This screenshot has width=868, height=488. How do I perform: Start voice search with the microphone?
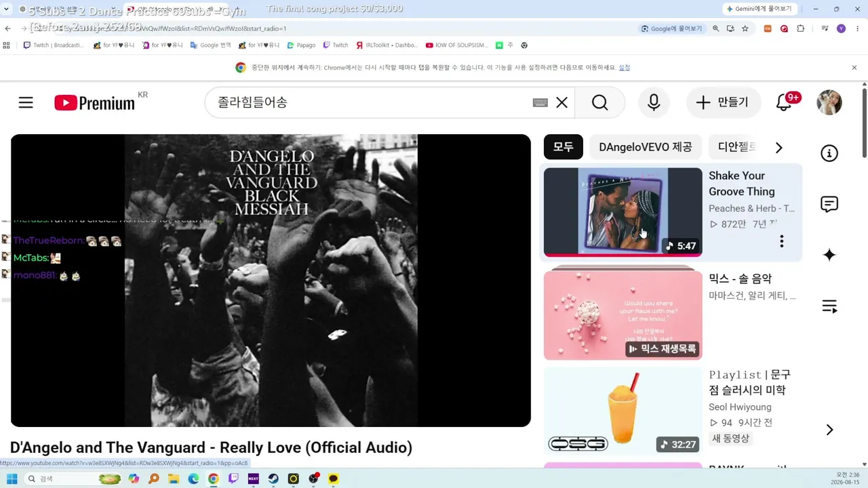coord(654,102)
